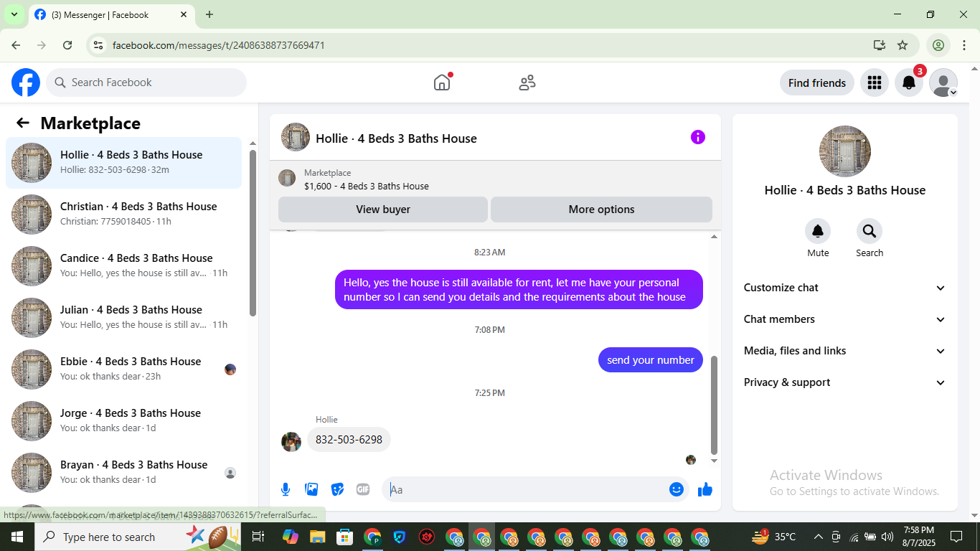Open a new browser tab
Viewport: 980px width, 551px height.
click(209, 14)
